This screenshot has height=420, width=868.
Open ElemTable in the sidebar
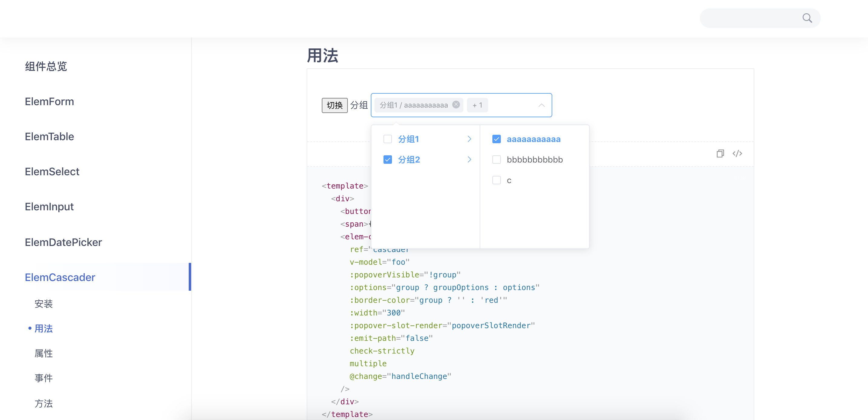[x=49, y=136]
